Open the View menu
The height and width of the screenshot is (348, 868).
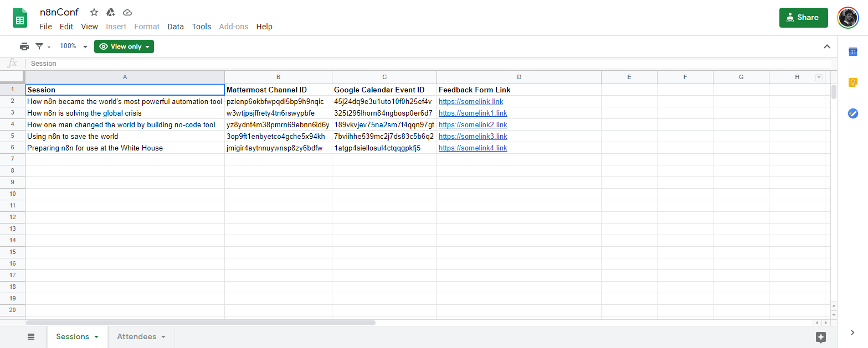[x=89, y=27]
